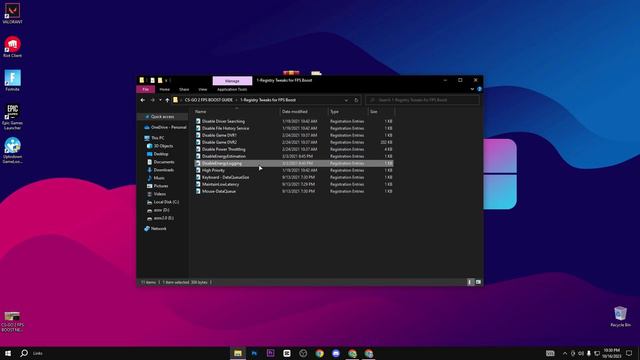This screenshot has height=360, width=640.
Task: Open the CS-GO 2 FPS BOOST desktop item
Action: tap(12, 322)
